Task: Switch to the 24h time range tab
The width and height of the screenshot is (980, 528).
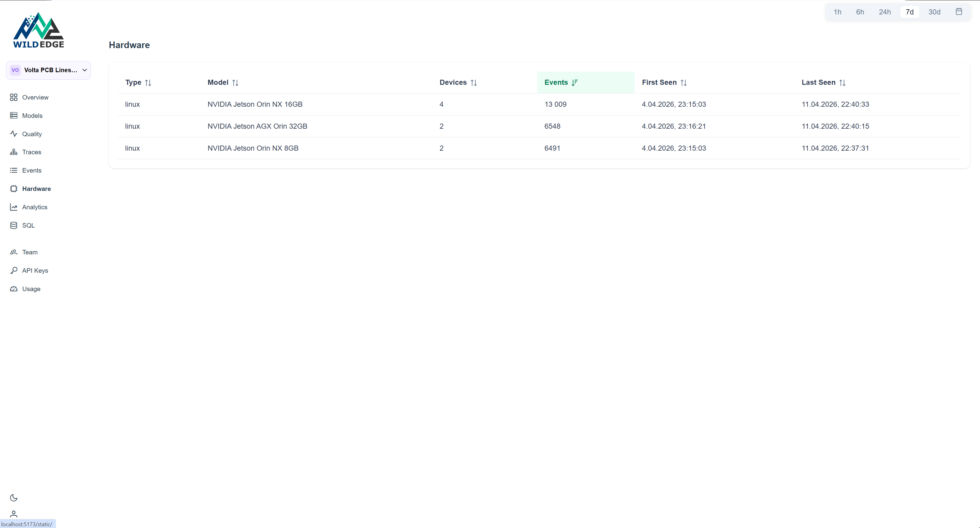Action: [x=885, y=12]
